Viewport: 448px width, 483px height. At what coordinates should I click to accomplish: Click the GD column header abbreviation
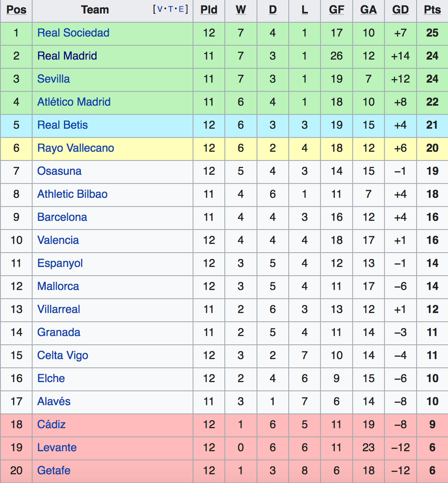click(400, 10)
